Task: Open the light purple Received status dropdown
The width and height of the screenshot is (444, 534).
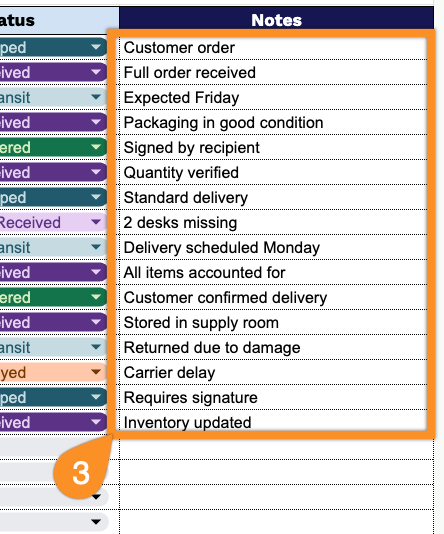Action: (x=96, y=222)
